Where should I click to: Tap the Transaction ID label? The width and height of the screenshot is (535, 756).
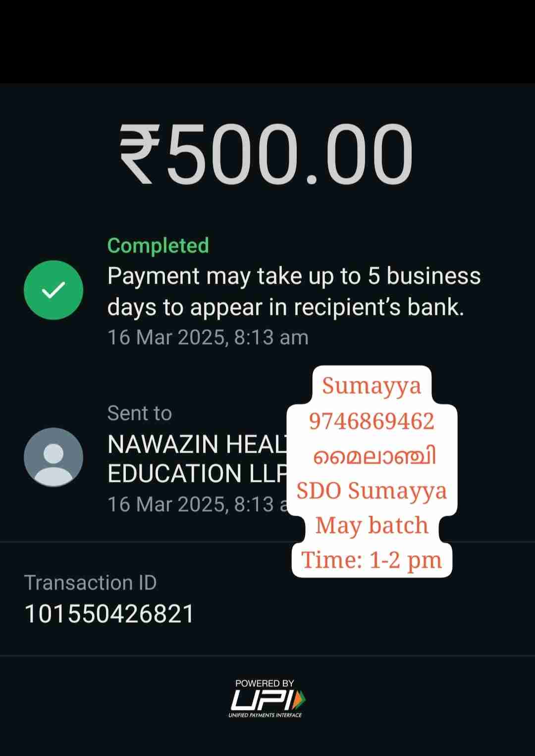(91, 583)
